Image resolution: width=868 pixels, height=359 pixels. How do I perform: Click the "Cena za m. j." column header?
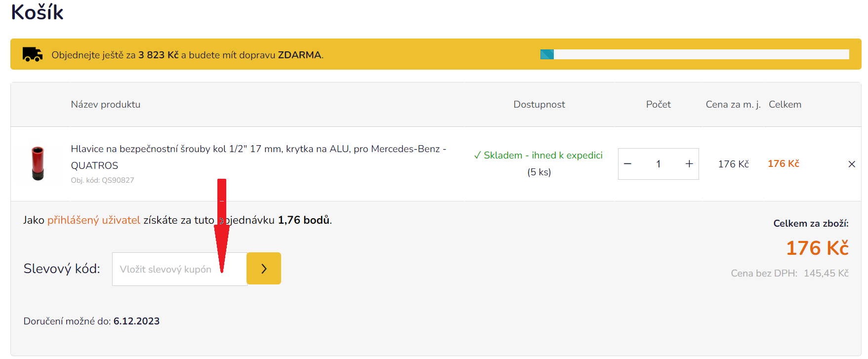point(733,105)
